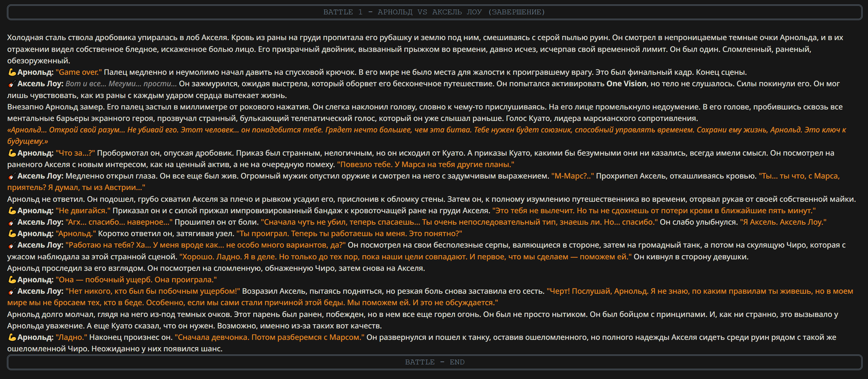Image resolution: width=868 pixels, height=379 pixels.
Task: Click the orange quote "Что за...?"
Action: click(75, 153)
